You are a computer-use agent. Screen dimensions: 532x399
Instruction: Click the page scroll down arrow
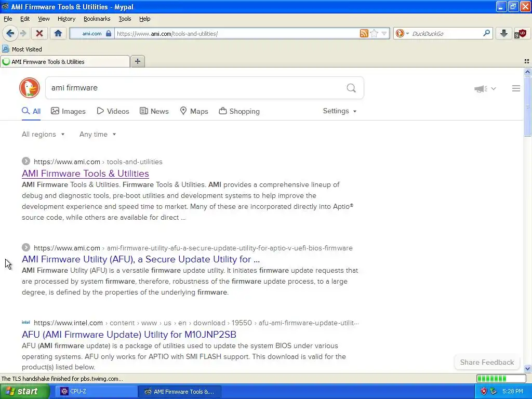coord(527,368)
